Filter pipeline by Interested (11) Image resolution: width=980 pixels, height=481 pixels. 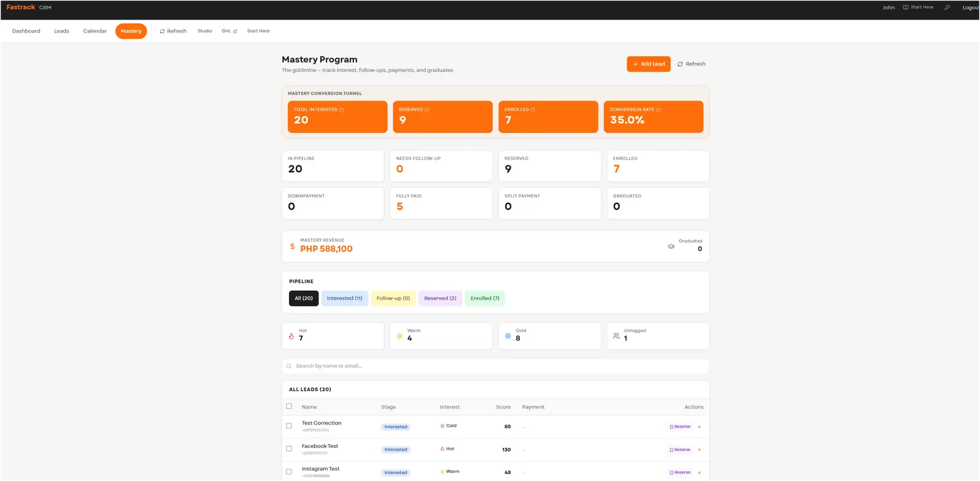[345, 298]
